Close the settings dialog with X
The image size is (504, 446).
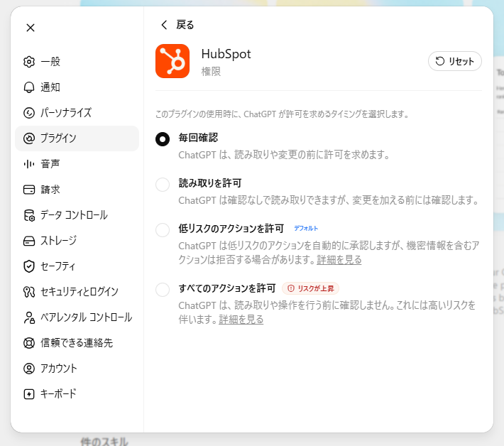click(x=31, y=28)
